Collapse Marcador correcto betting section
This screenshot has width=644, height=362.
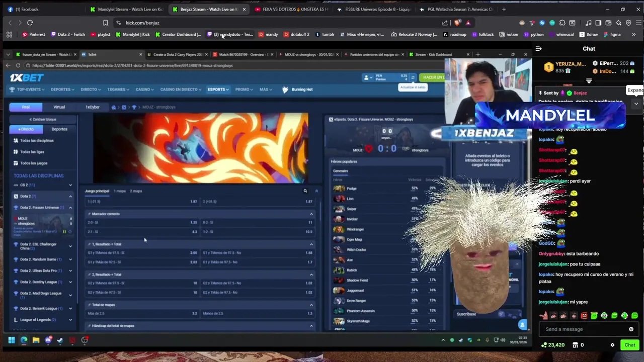click(x=311, y=214)
